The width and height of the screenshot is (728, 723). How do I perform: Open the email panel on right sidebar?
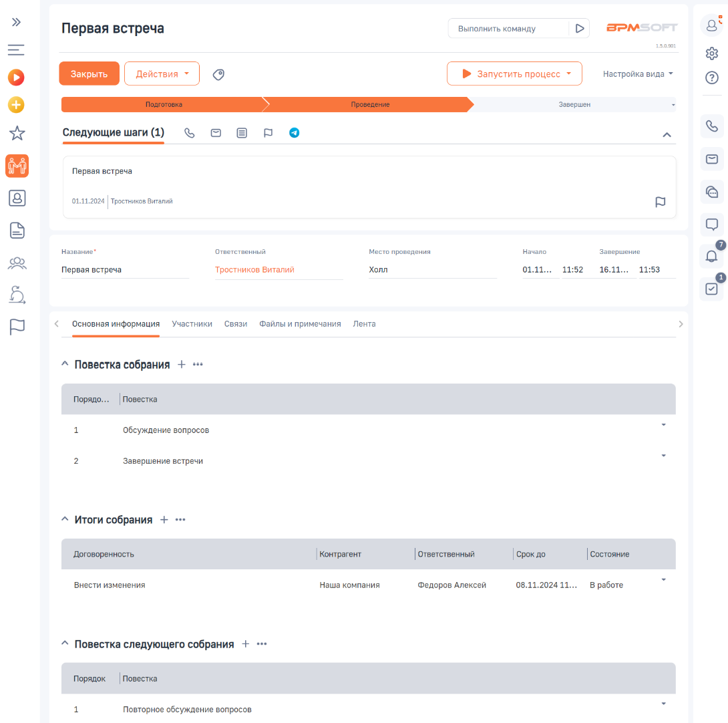click(712, 160)
